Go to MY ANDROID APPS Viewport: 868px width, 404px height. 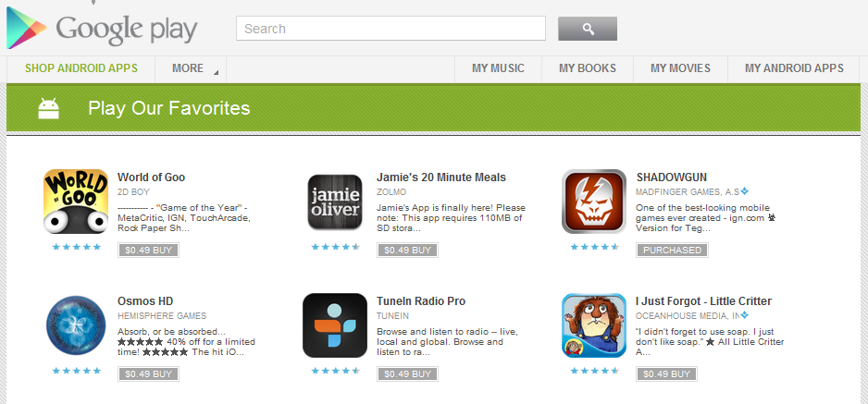(794, 68)
